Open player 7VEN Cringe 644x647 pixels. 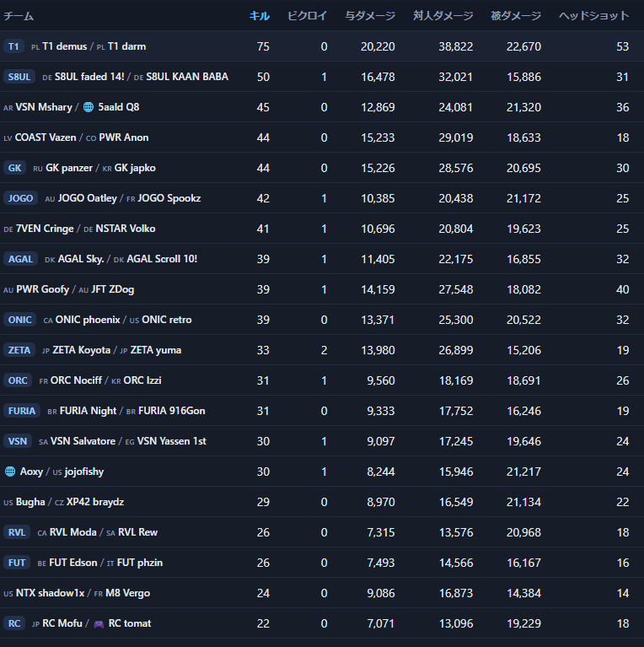(45, 229)
